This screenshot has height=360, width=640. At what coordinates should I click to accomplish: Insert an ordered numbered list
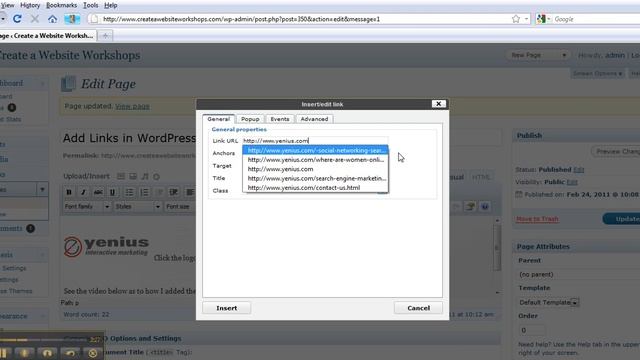point(144,192)
